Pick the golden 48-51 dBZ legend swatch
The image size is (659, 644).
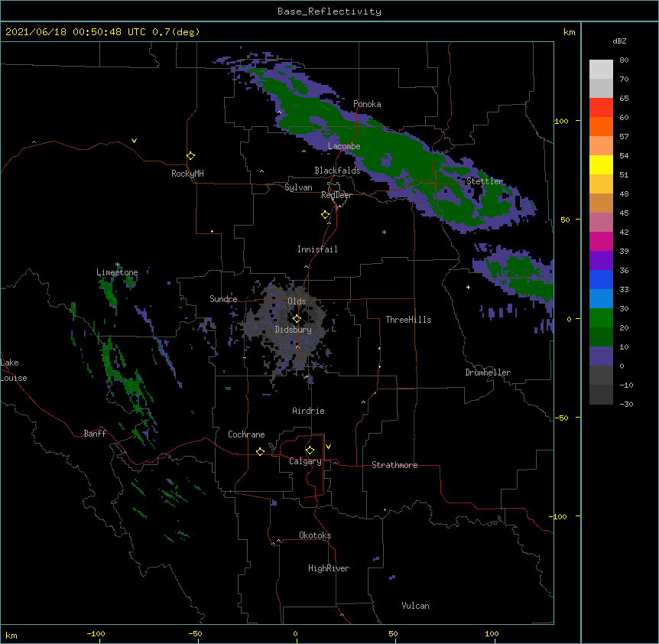(601, 184)
